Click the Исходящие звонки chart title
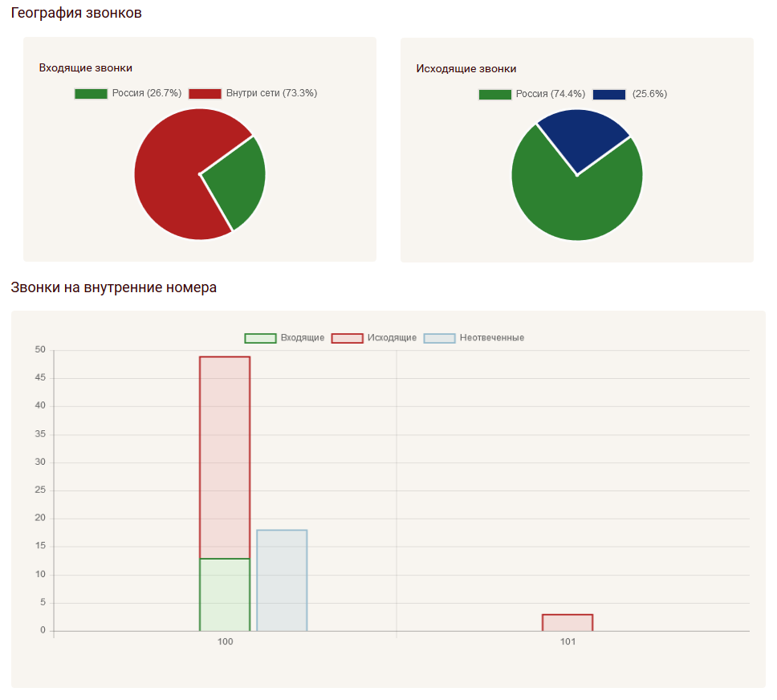The width and height of the screenshot is (777, 700). point(466,69)
